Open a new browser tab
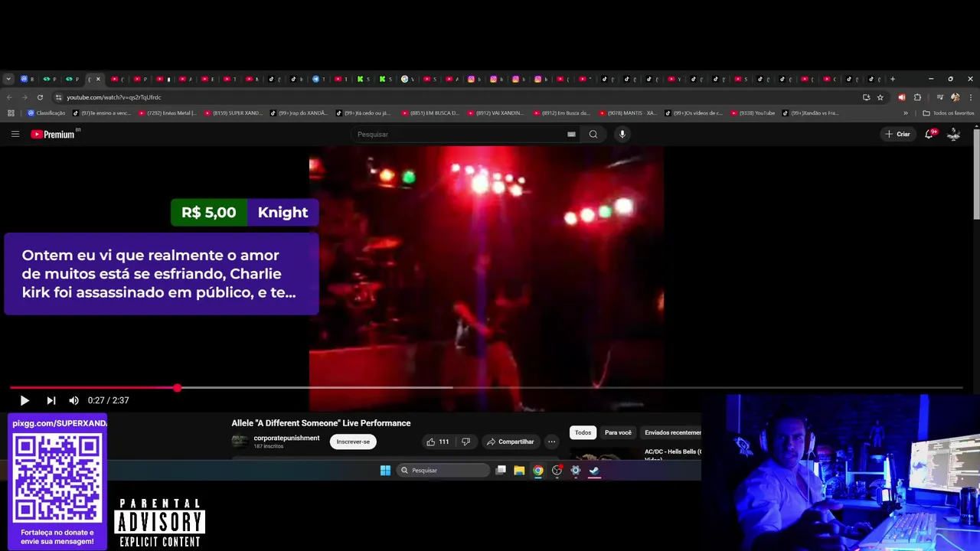The width and height of the screenshot is (980, 551). 893,79
